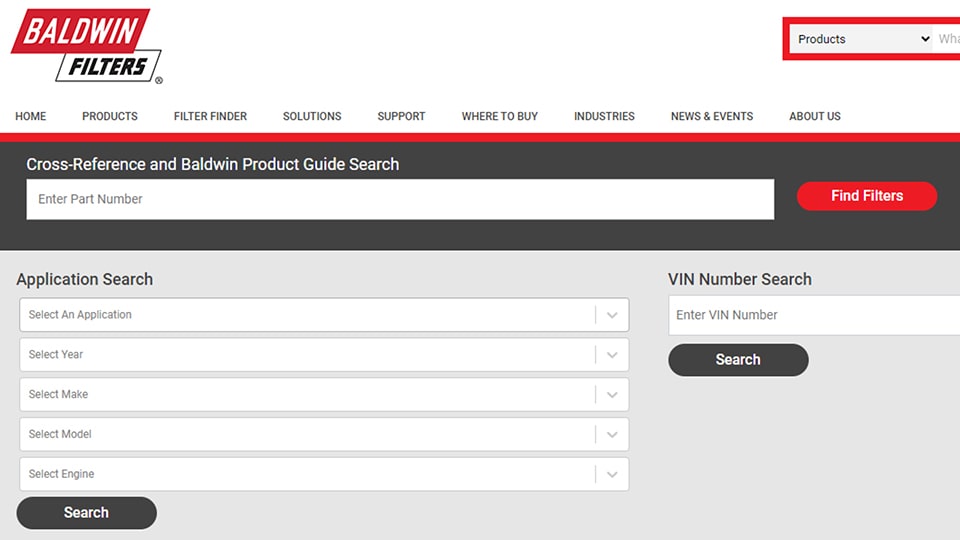The image size is (960, 540).
Task: Open the Industries menu
Action: (x=604, y=116)
